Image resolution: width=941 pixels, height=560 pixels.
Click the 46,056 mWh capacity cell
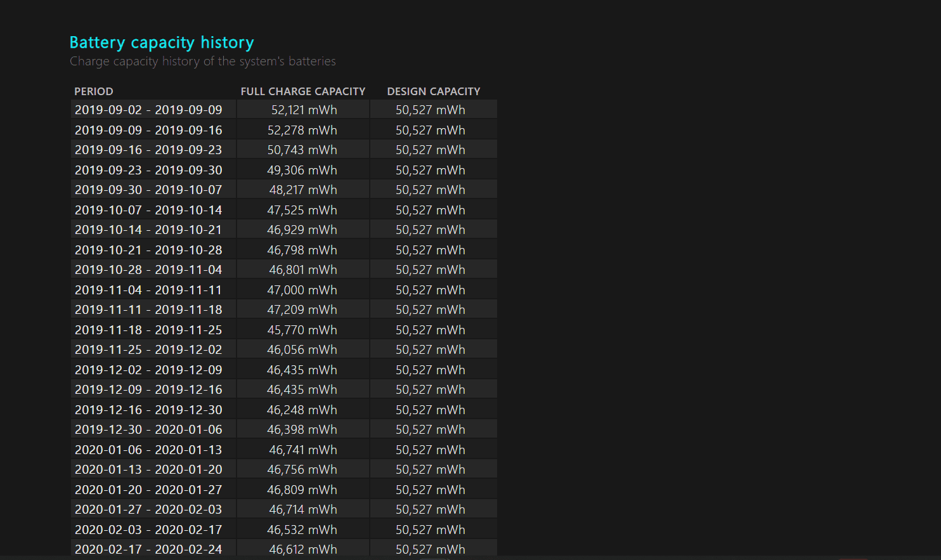point(302,349)
